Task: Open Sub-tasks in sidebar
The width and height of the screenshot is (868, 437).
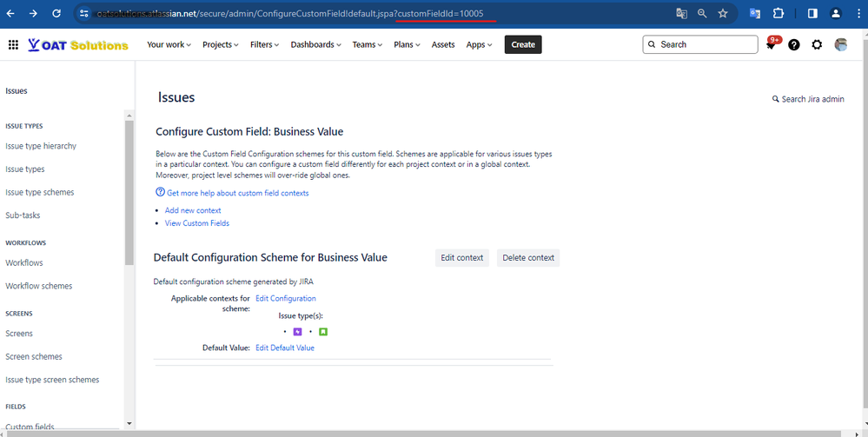Action: tap(23, 215)
